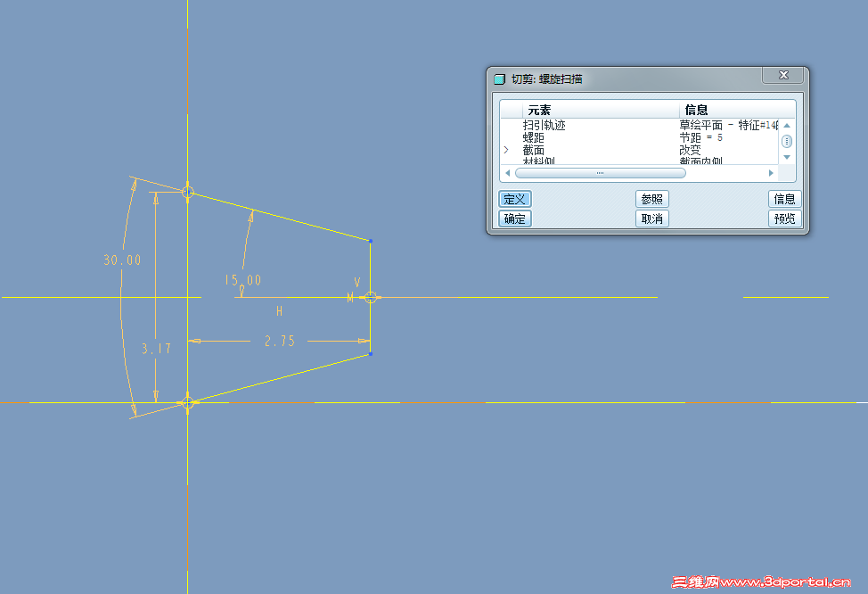Close the 切剪: 螺旋扫描 dialog
This screenshot has width=868, height=594.
(782, 75)
